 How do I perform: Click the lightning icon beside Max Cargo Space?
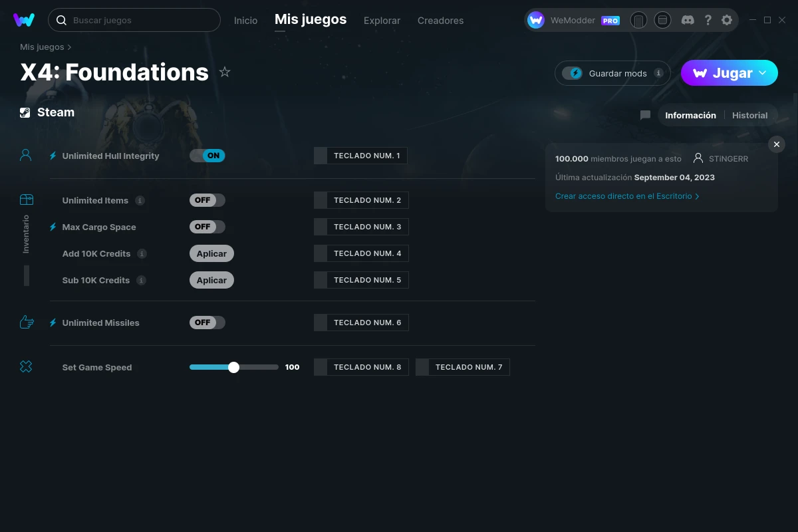click(x=53, y=227)
